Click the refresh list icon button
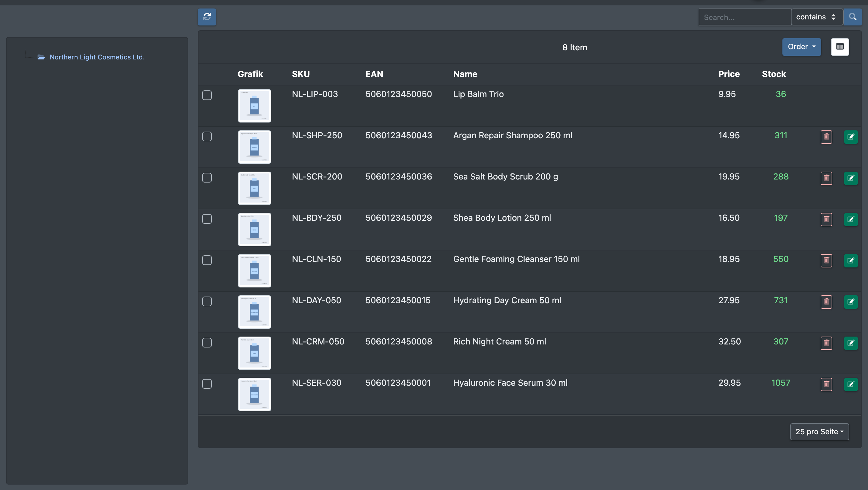This screenshot has height=490, width=868. point(207,17)
